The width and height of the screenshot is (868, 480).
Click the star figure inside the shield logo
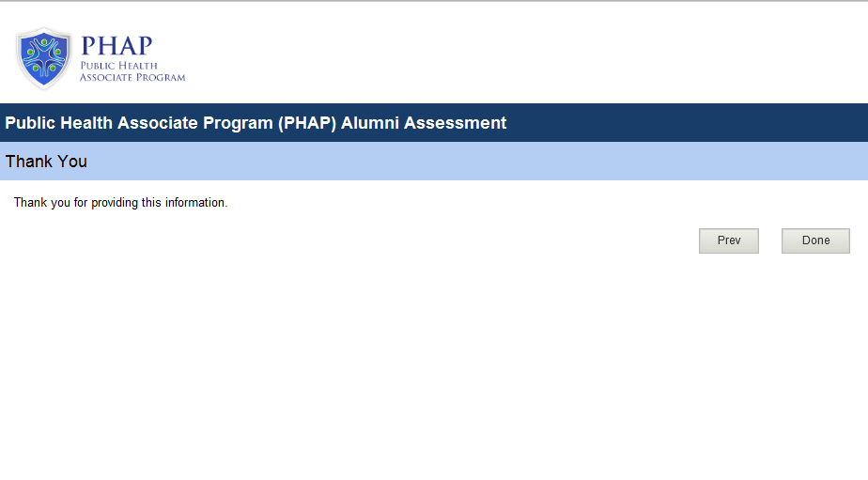43,54
